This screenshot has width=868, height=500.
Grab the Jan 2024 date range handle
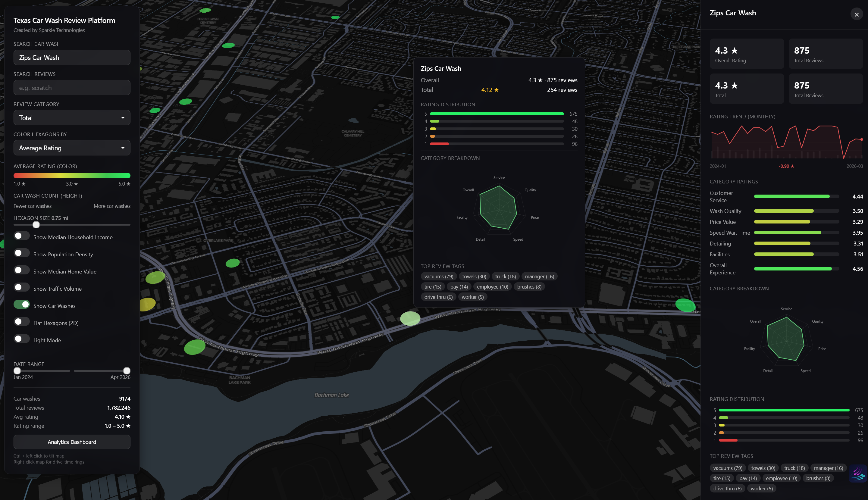(17, 371)
